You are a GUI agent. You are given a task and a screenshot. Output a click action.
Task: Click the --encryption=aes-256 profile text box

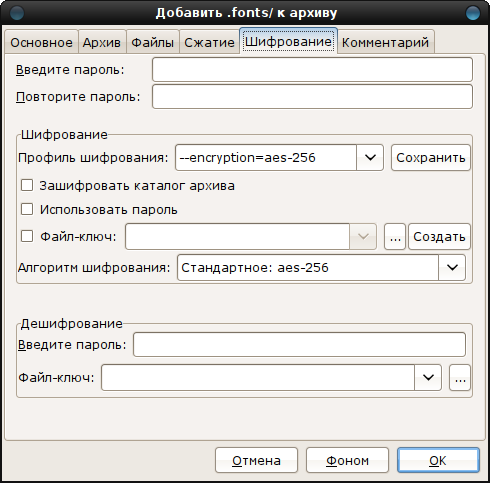(x=266, y=158)
